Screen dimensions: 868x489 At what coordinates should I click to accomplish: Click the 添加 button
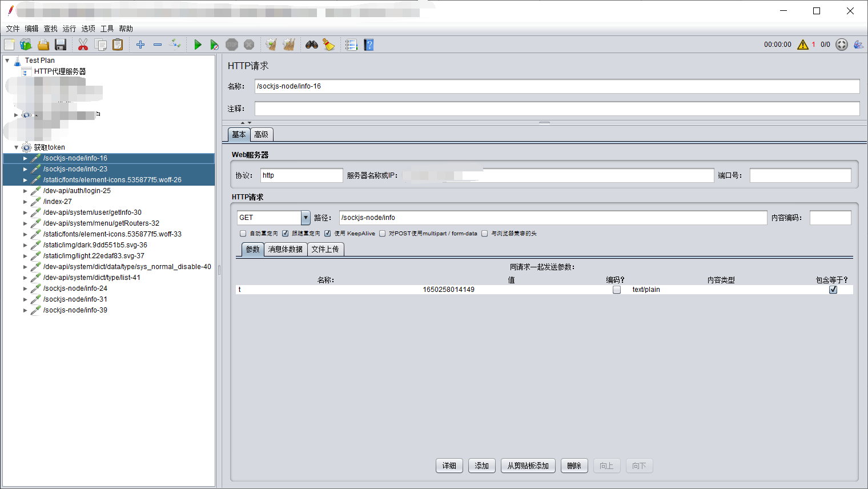(482, 466)
